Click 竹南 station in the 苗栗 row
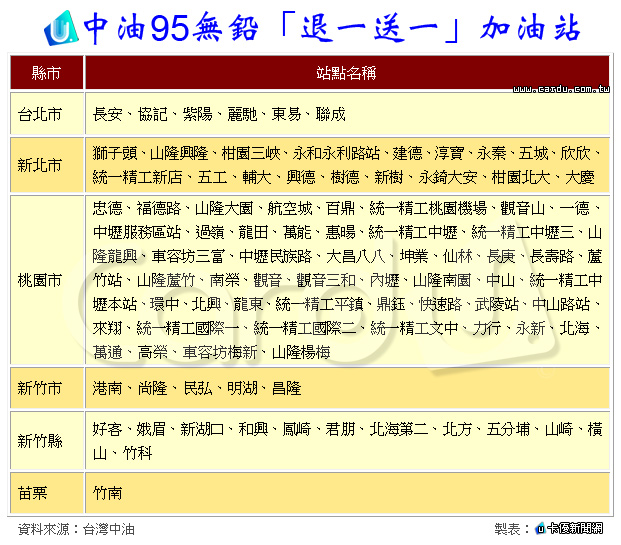 pyautogui.click(x=107, y=493)
